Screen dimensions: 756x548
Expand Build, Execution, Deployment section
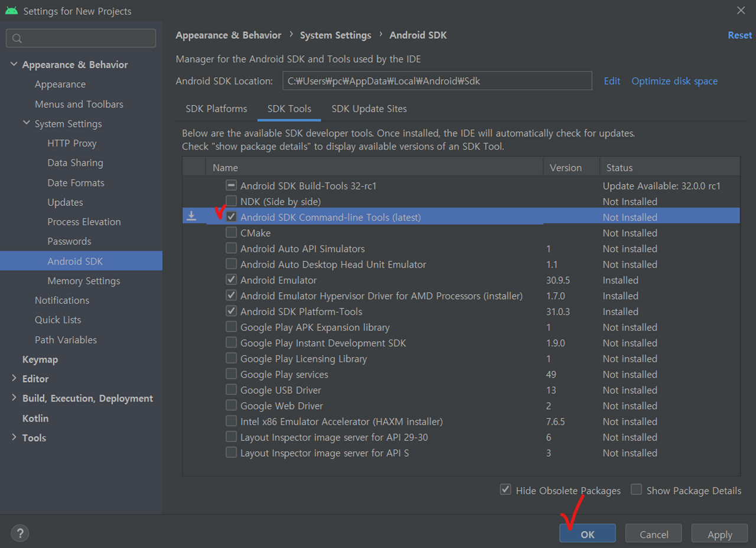coord(14,398)
